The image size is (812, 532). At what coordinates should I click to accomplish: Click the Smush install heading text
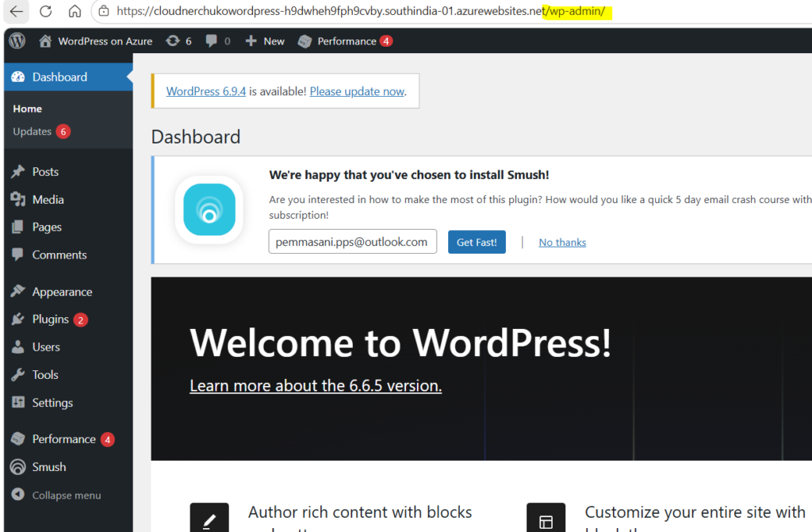click(409, 175)
